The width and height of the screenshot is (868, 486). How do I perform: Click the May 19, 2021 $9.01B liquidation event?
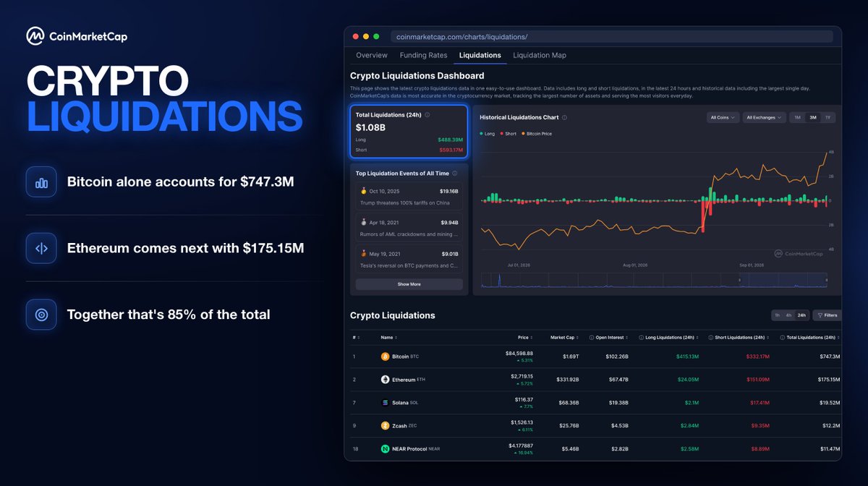click(409, 260)
